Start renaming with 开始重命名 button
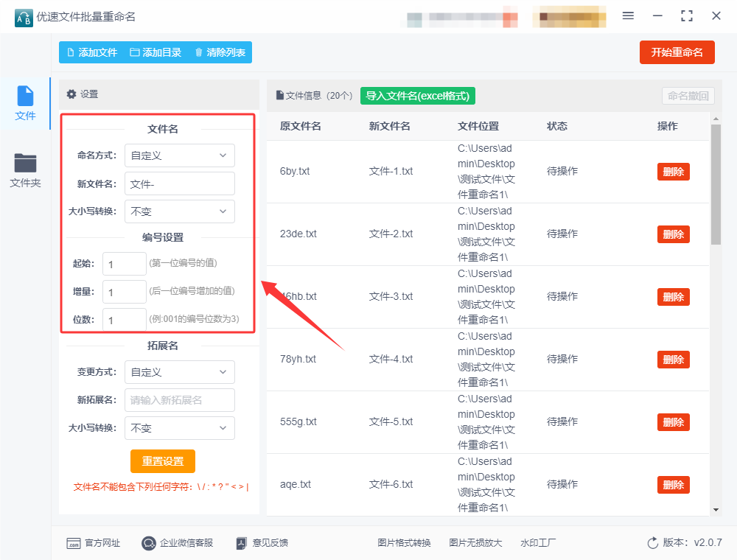737x560 pixels. [677, 52]
